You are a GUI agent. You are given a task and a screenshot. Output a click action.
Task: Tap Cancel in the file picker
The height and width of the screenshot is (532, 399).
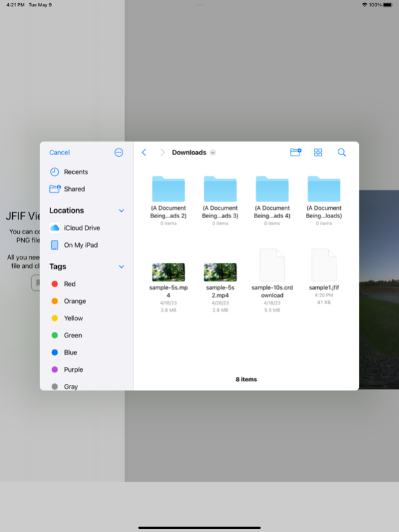point(59,152)
